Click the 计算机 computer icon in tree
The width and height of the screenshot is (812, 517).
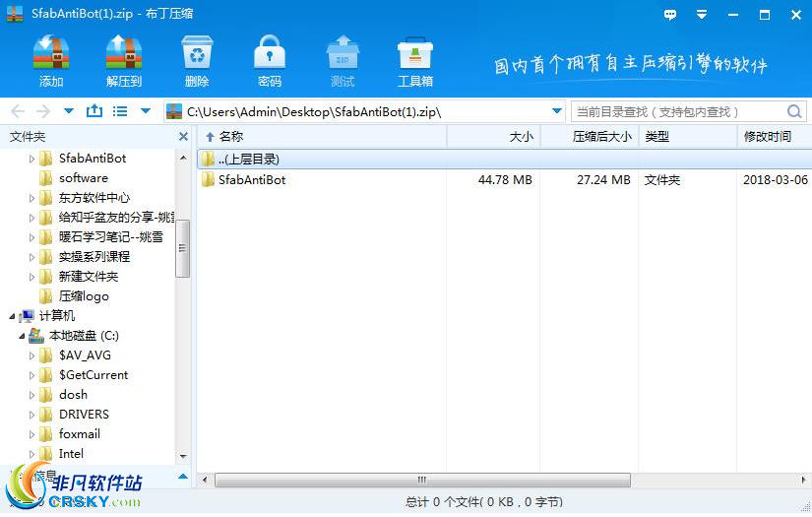[27, 316]
